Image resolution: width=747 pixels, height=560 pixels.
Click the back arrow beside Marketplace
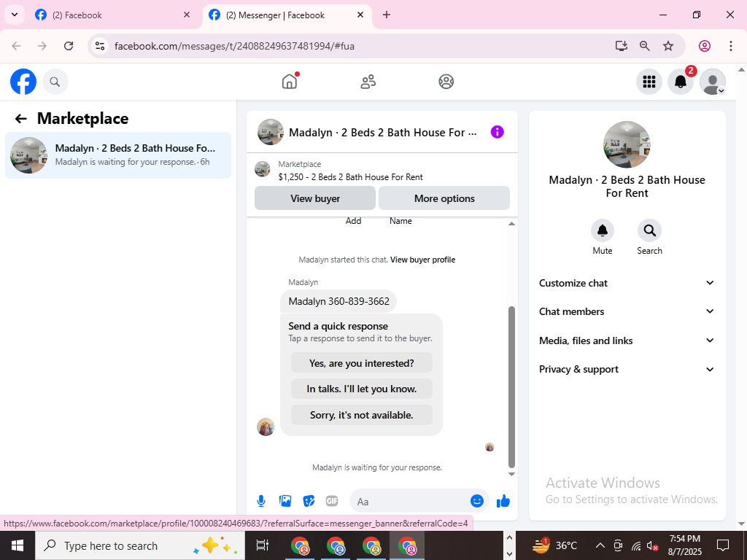click(x=21, y=119)
